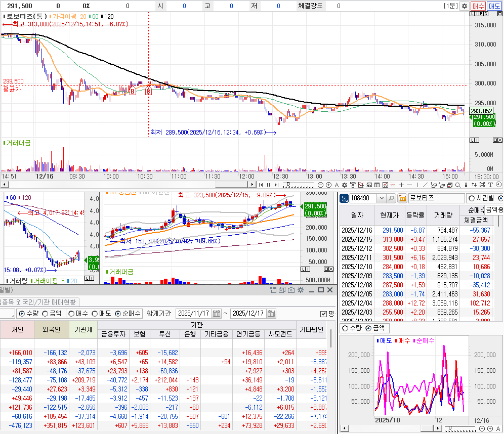Click the 기관계 column header
Screen dimensions: 504x434
(83, 330)
